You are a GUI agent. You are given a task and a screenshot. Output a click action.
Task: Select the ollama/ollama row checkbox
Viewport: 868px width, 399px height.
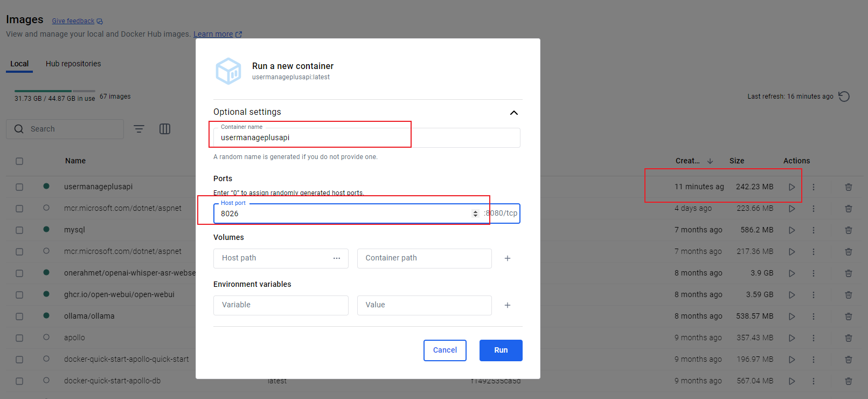pyautogui.click(x=19, y=317)
